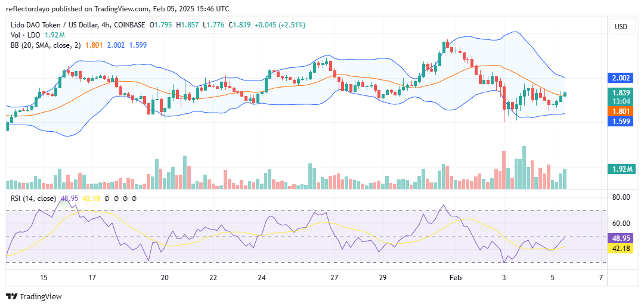
Task: Click the TradingView logo at bottom left
Action: 33,296
